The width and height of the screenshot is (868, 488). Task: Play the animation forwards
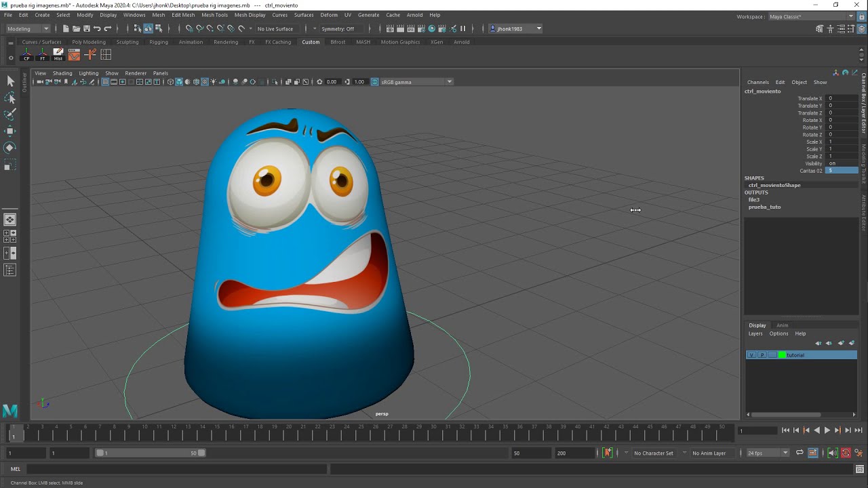[827, 430]
